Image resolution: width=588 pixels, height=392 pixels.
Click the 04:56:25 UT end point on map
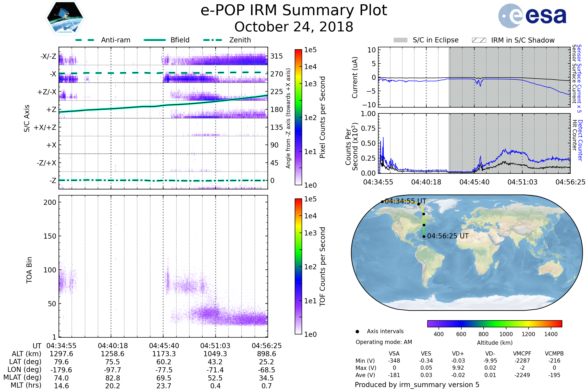tap(424, 236)
